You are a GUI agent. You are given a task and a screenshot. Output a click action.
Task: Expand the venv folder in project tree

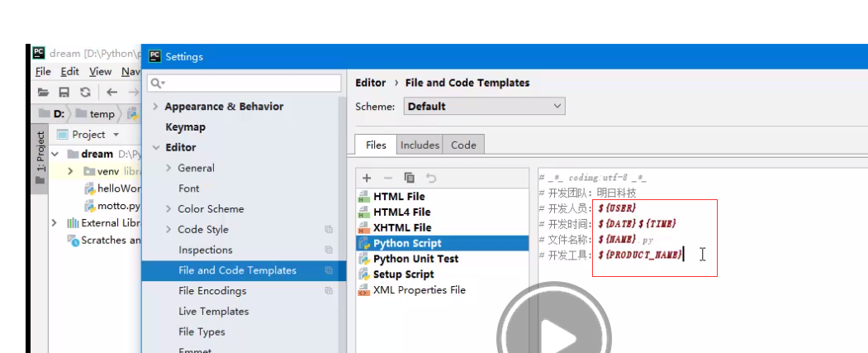[69, 171]
